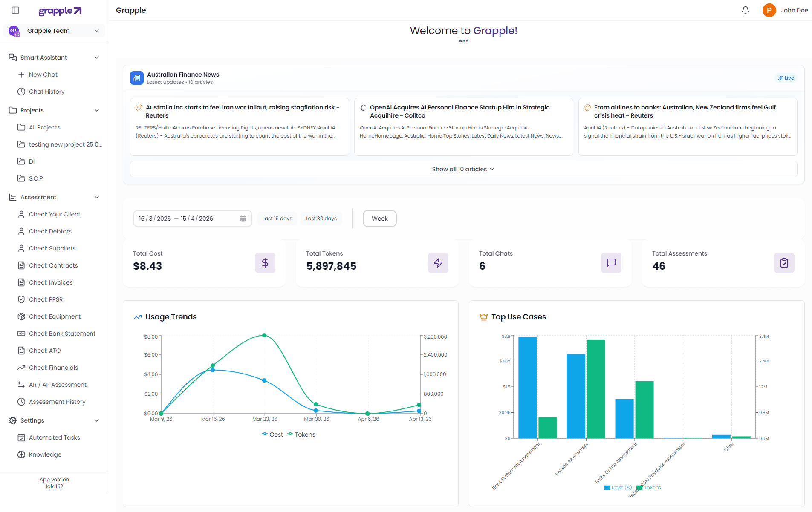The width and height of the screenshot is (812, 512).
Task: Expand Show all 10 articles
Action: coord(463,169)
